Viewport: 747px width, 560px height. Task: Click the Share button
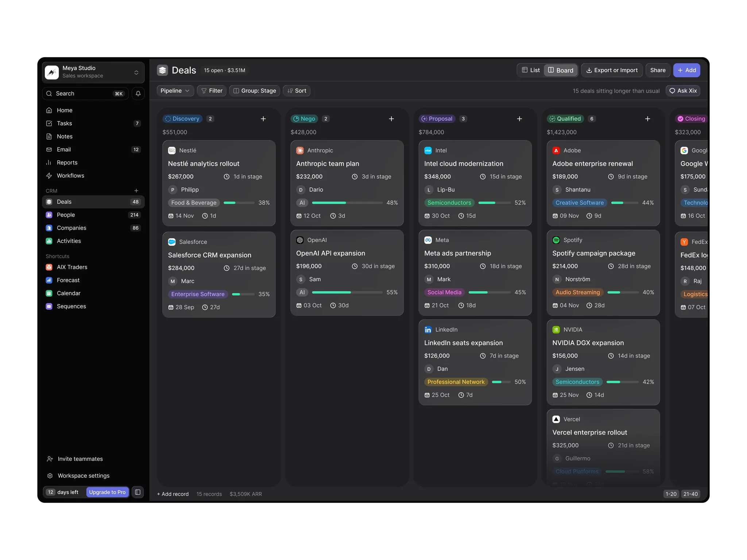point(658,70)
